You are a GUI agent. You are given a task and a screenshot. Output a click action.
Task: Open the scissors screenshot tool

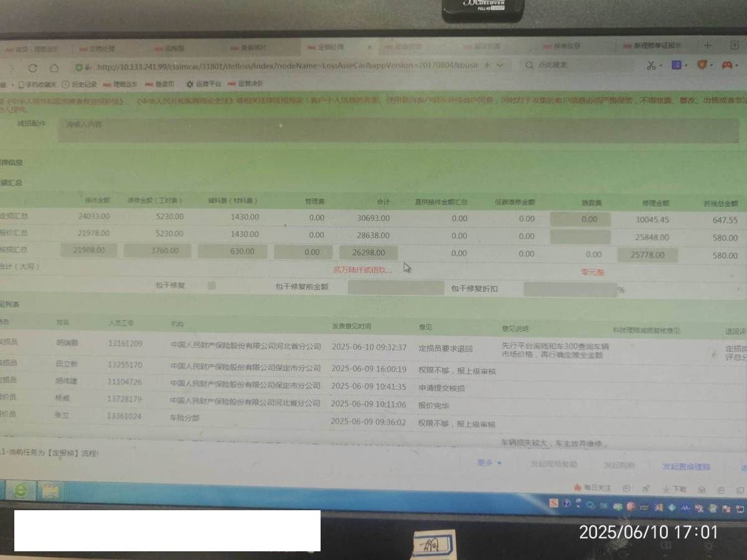click(x=651, y=65)
